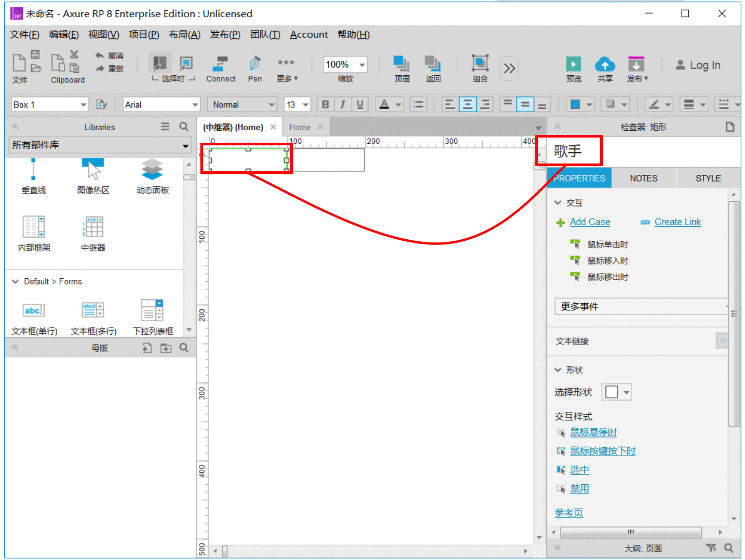Open the 布局(A) menu
Image resolution: width=745 pixels, height=560 pixels.
point(184,35)
